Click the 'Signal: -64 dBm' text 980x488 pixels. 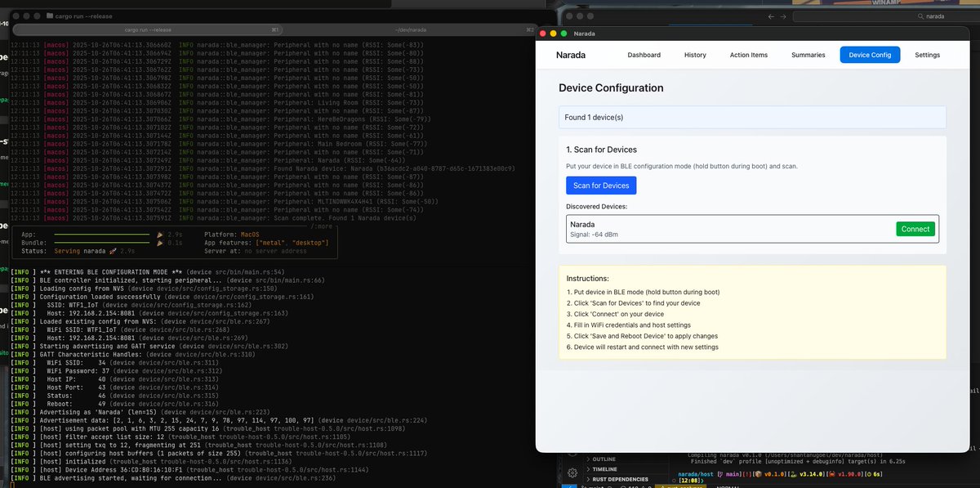[x=594, y=235]
